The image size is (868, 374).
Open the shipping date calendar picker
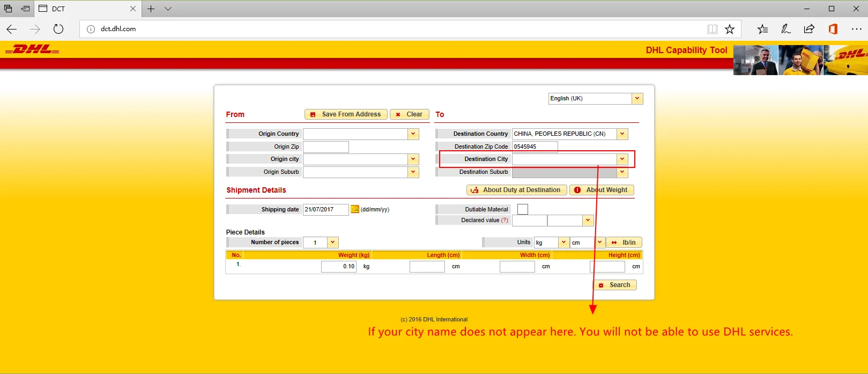click(354, 209)
